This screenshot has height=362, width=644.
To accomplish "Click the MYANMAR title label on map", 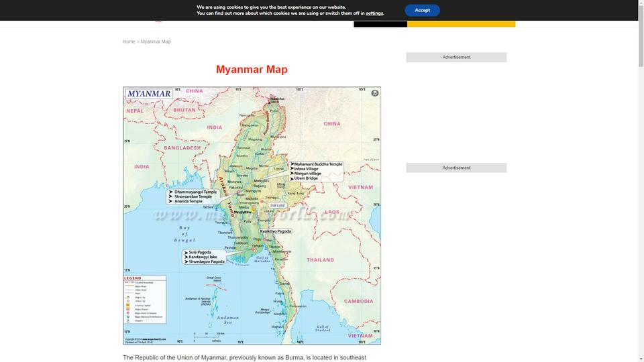I will pos(149,94).
